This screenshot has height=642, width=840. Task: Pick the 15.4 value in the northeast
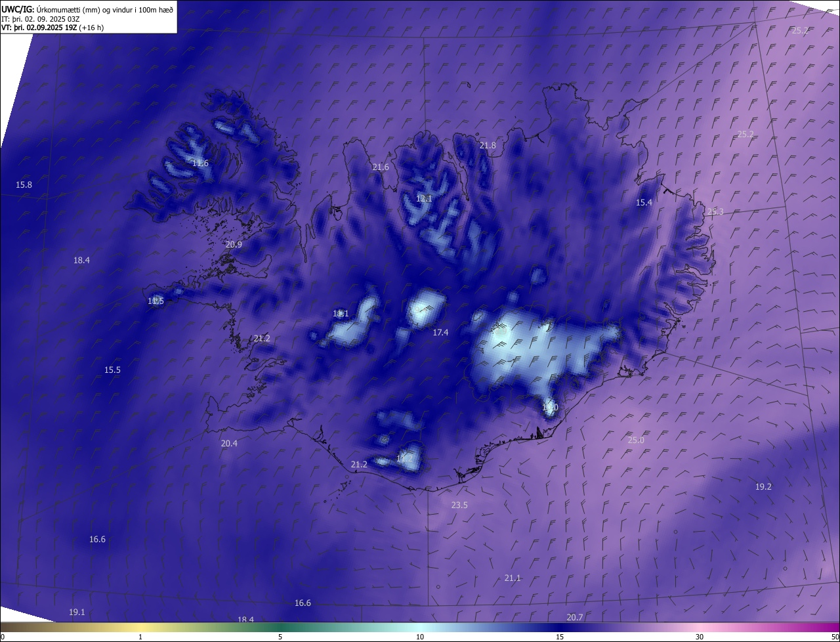tap(644, 203)
